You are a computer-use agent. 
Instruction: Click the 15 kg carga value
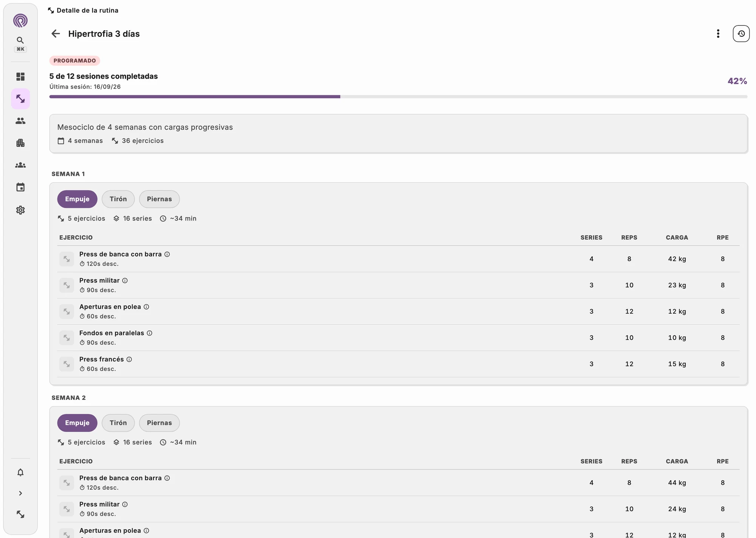677,364
